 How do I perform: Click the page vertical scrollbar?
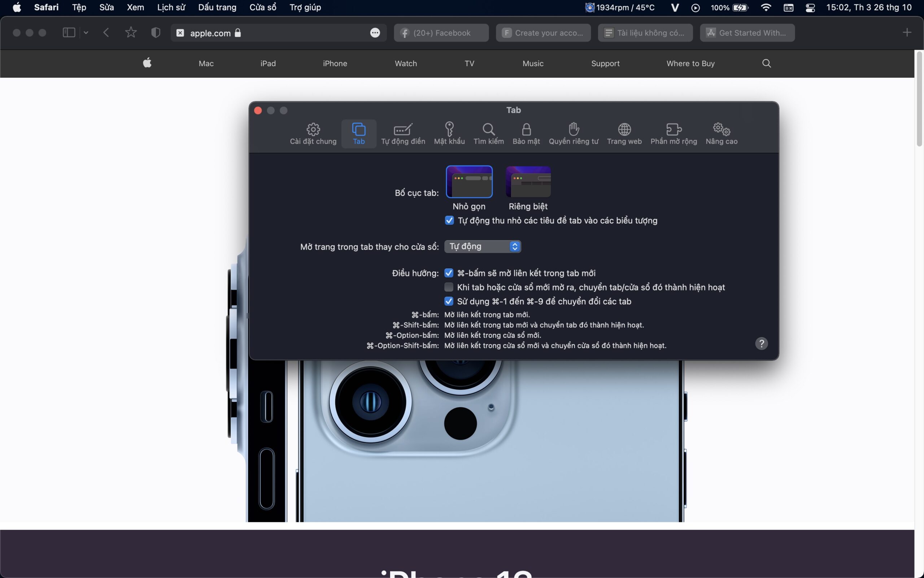click(919, 99)
